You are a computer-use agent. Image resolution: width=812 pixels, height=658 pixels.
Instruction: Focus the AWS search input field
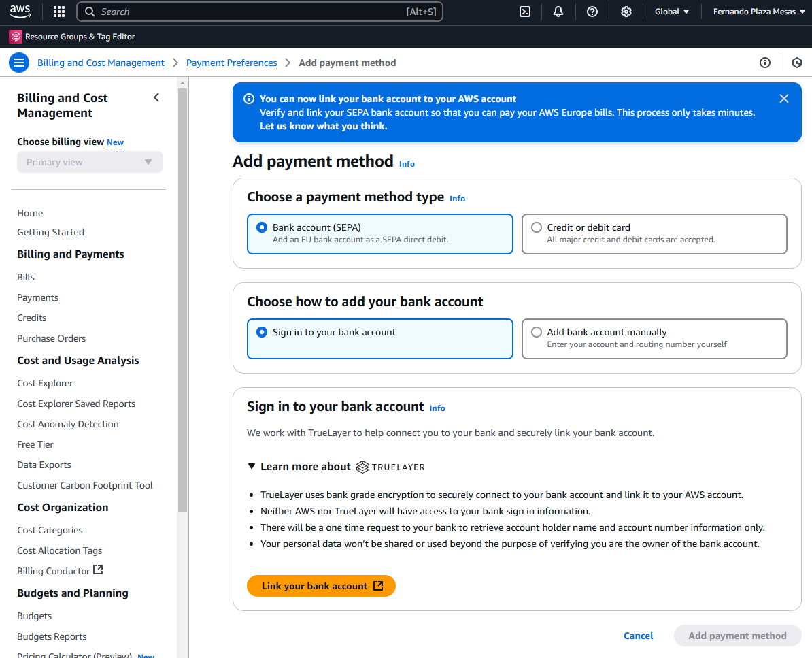(260, 12)
